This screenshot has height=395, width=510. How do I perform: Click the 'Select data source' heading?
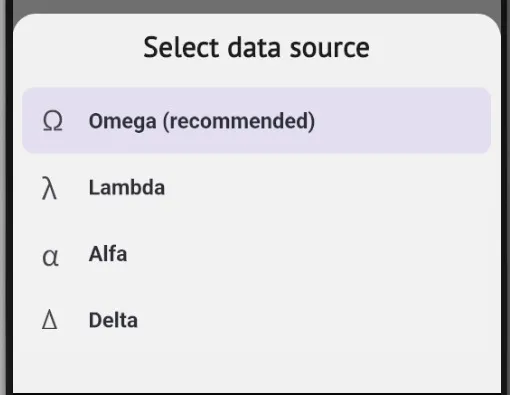click(x=256, y=48)
